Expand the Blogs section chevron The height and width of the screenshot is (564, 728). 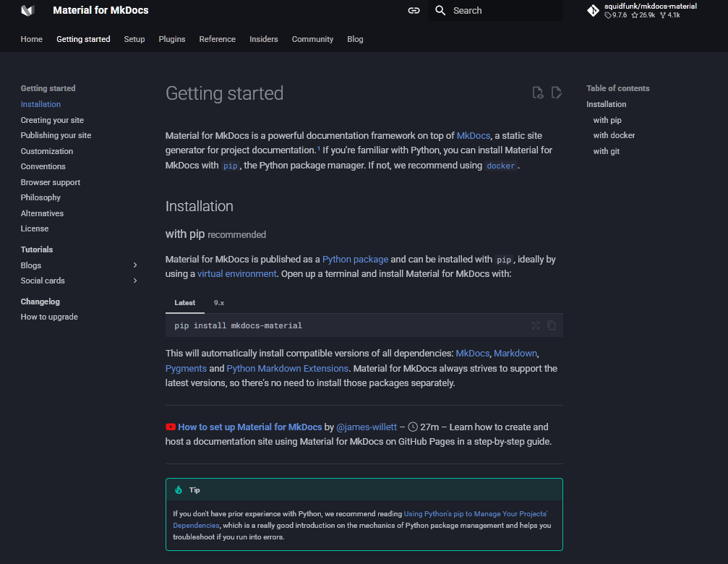click(135, 265)
